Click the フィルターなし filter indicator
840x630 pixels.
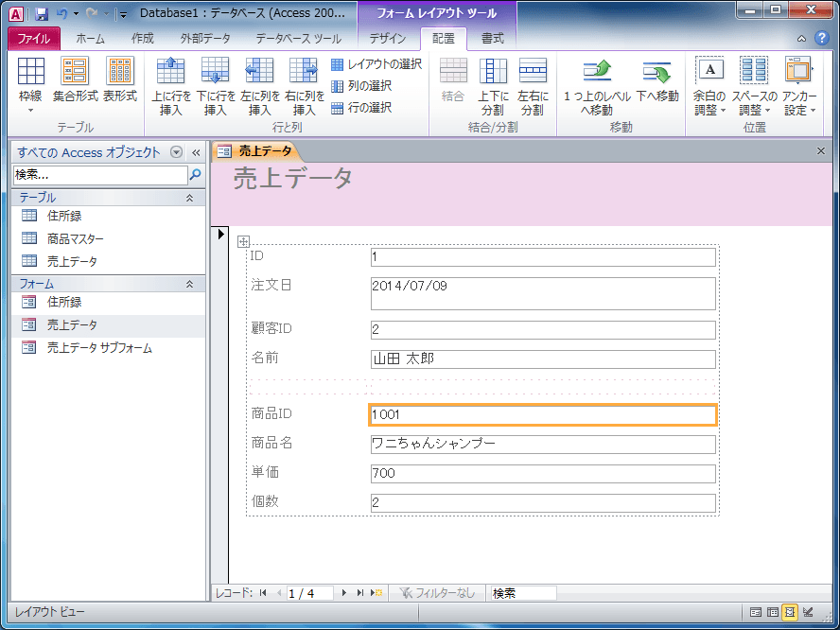[437, 592]
